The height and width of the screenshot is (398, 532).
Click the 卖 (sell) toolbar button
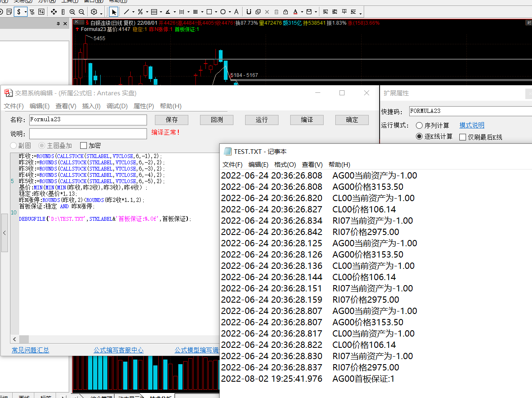334,12
